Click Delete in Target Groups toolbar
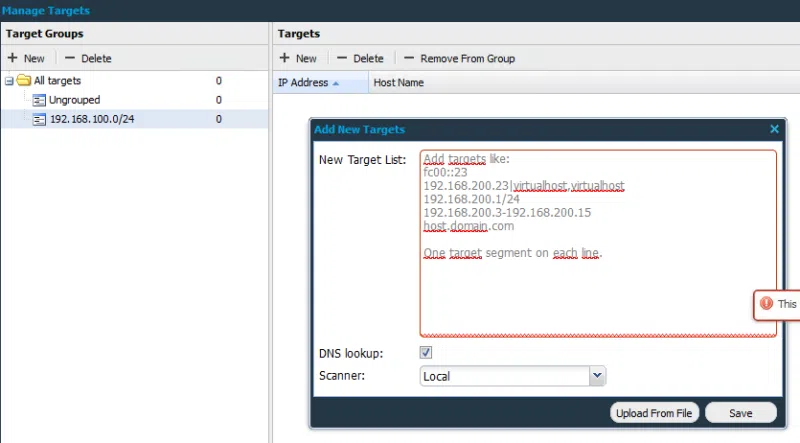This screenshot has width=800, height=443. pyautogui.click(x=88, y=58)
